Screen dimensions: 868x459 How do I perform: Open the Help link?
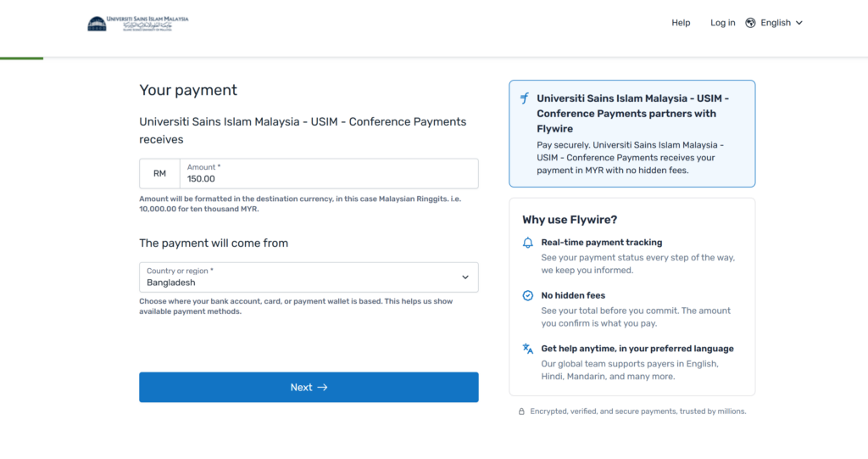pyautogui.click(x=681, y=23)
